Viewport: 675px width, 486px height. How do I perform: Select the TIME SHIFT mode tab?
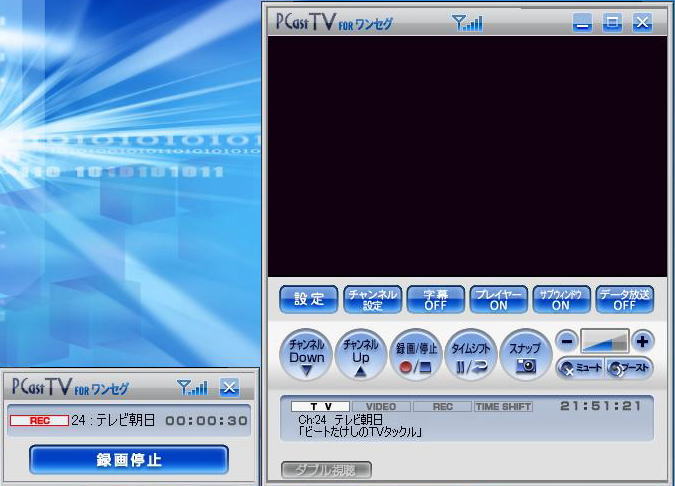pos(503,406)
